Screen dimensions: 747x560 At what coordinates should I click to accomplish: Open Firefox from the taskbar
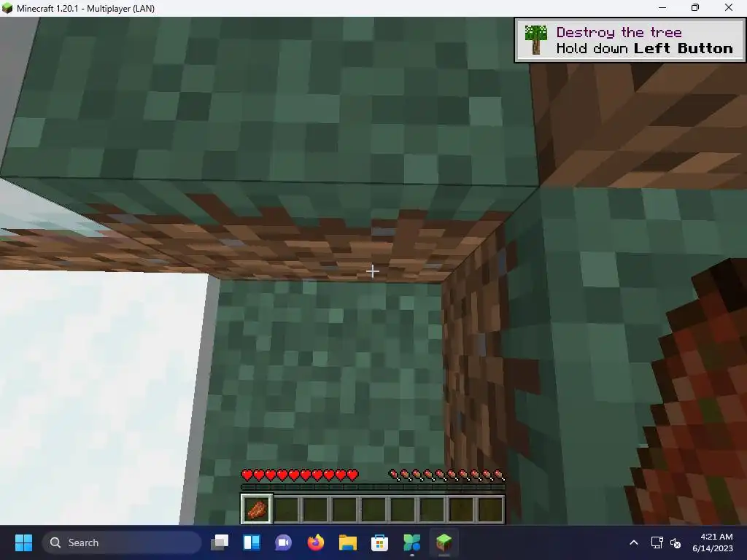[315, 542]
